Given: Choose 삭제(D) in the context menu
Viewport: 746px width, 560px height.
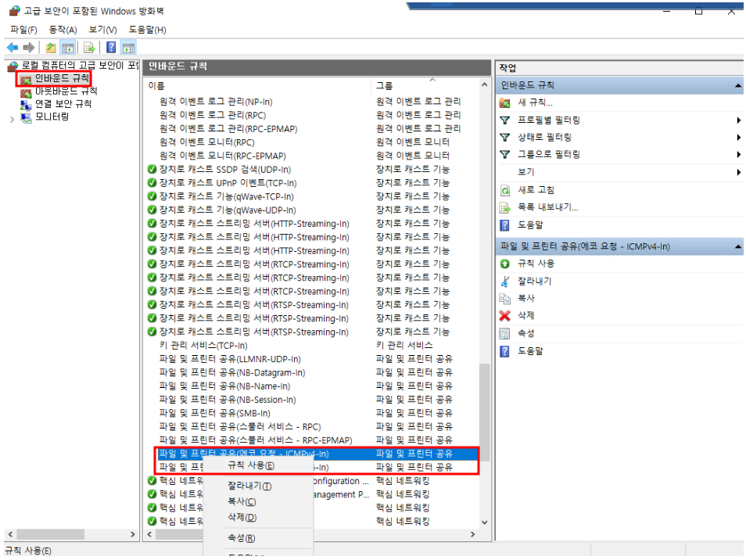Looking at the screenshot, I should tap(242, 517).
